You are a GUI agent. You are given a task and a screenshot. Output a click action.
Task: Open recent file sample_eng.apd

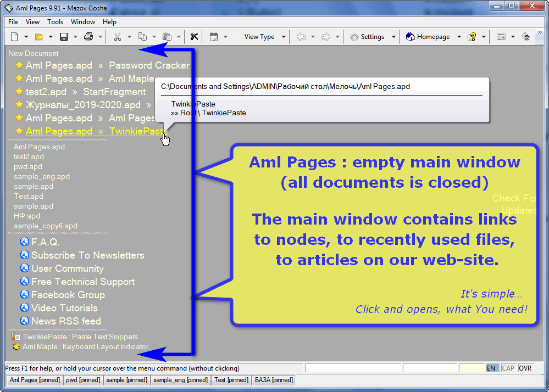42,176
